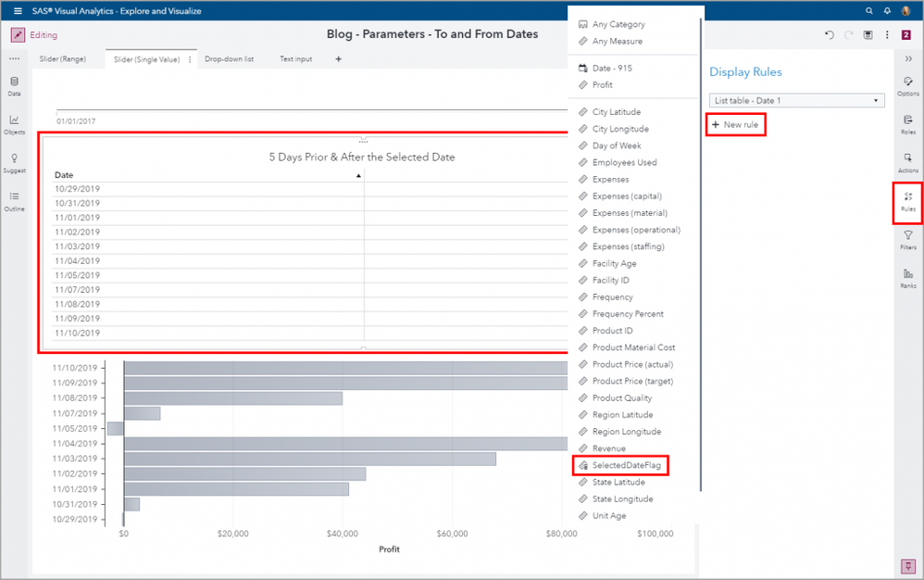Toggle the Editing pencil mode button
The width and height of the screenshot is (924, 580).
18,35
